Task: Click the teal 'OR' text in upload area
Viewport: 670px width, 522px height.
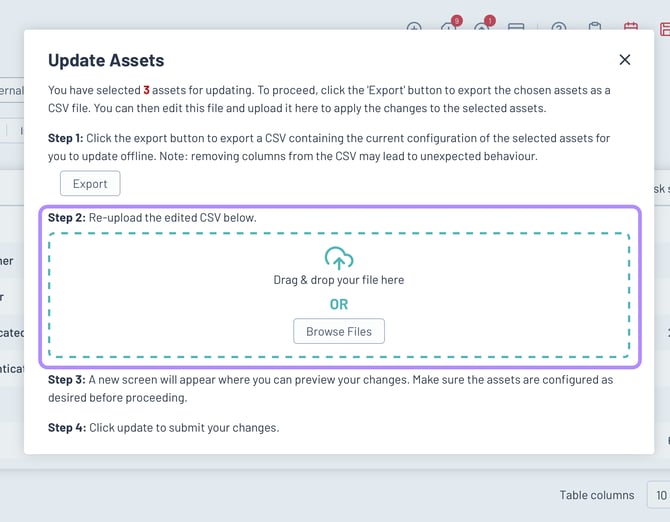Action: click(339, 304)
